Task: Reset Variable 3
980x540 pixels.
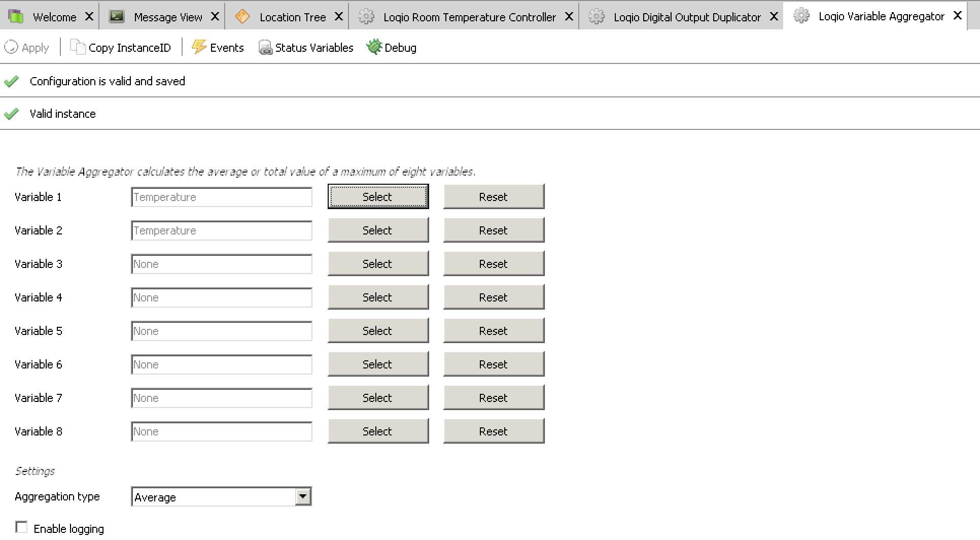Action: [494, 263]
